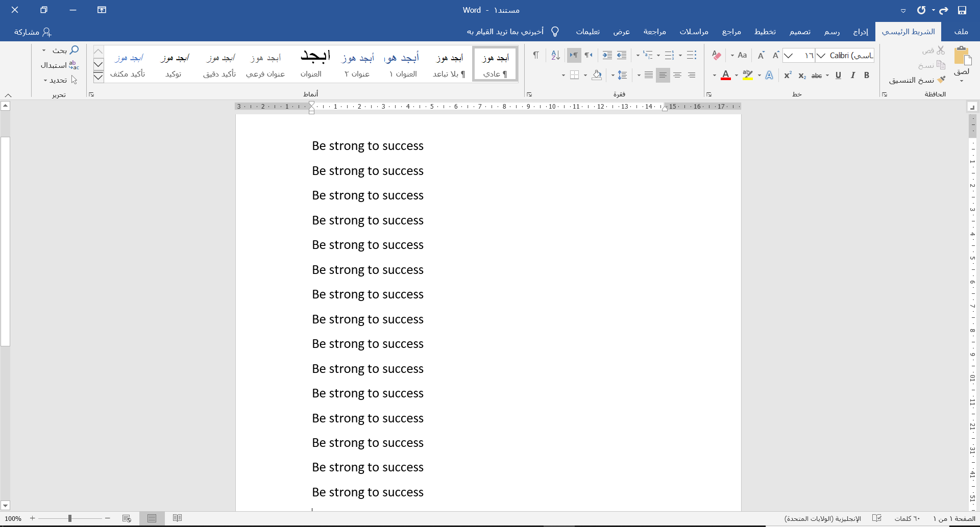Apply superscript x² formatting
Screen dimensions: 980x527
click(788, 76)
